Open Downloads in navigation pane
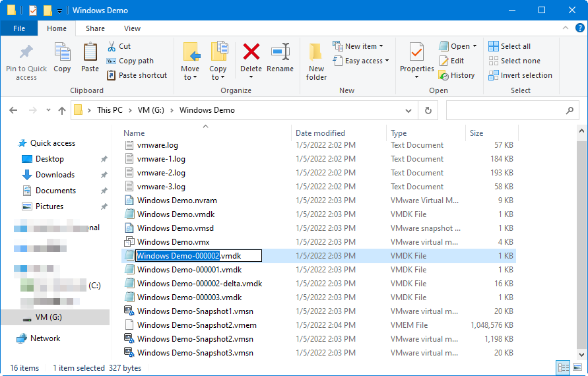 pyautogui.click(x=55, y=175)
